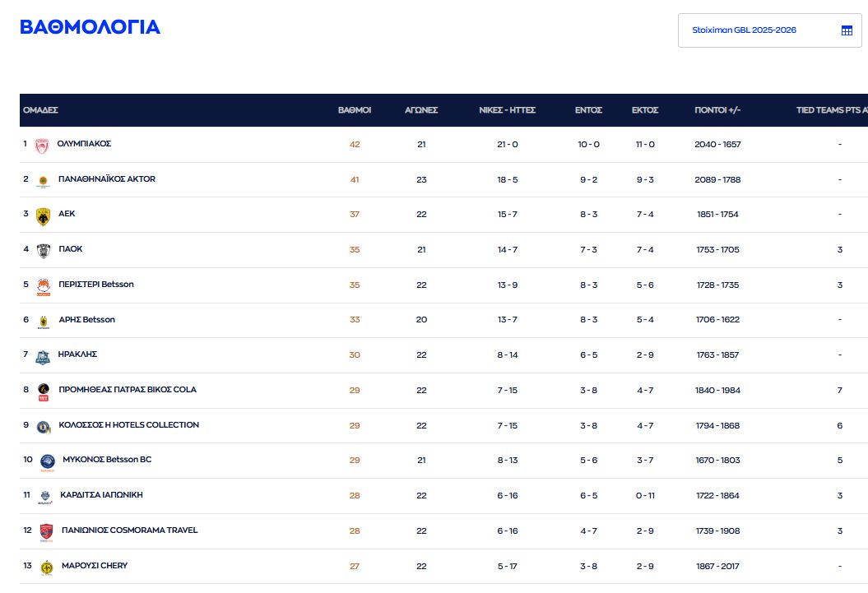Viewport: 868px width, 593px height.
Task: Click the Panathinaikos AKTOR team logo
Action: point(43,181)
